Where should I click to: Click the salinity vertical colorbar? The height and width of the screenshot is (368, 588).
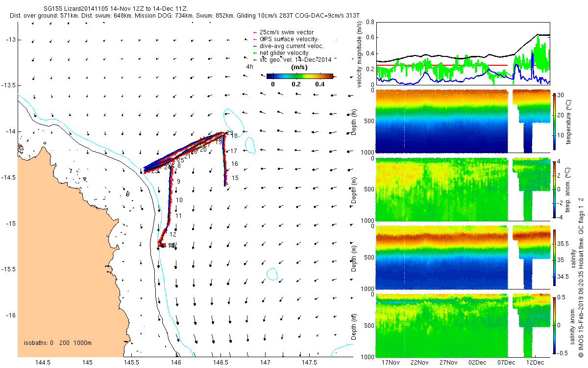click(x=554, y=258)
